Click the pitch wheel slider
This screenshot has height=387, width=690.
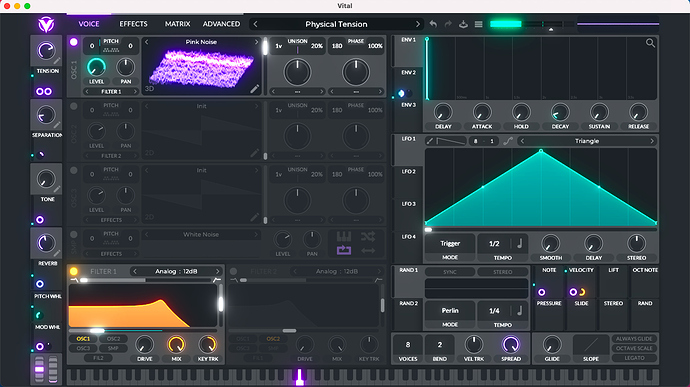(40, 369)
